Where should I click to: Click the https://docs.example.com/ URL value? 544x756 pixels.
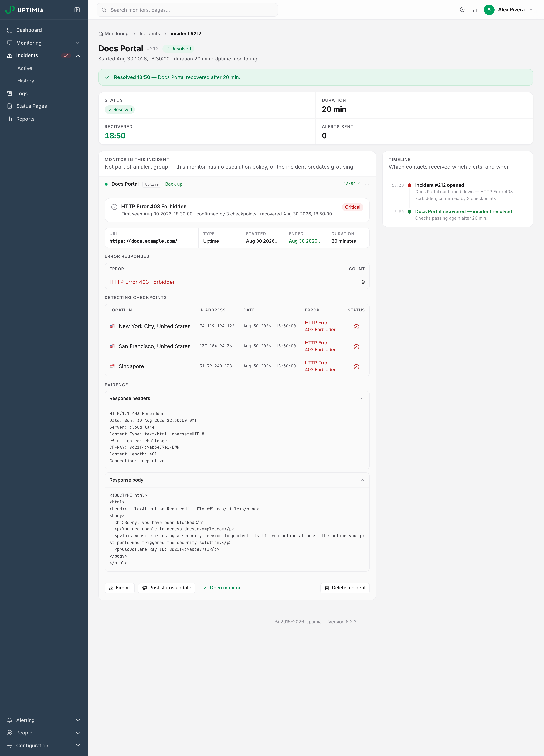(x=143, y=241)
